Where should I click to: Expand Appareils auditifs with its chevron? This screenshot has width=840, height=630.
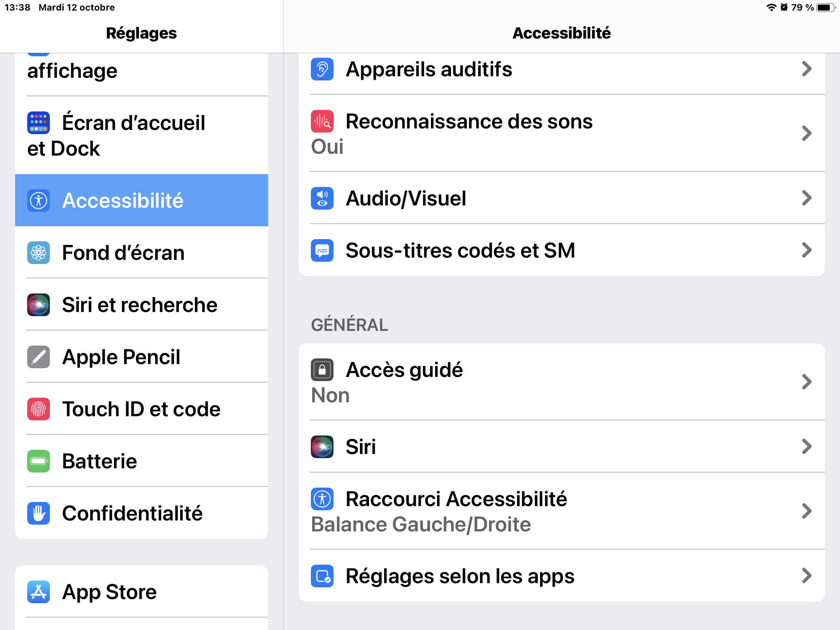807,69
